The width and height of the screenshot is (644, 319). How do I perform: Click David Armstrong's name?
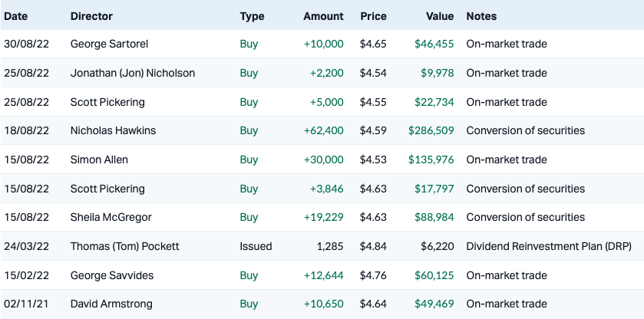click(112, 304)
